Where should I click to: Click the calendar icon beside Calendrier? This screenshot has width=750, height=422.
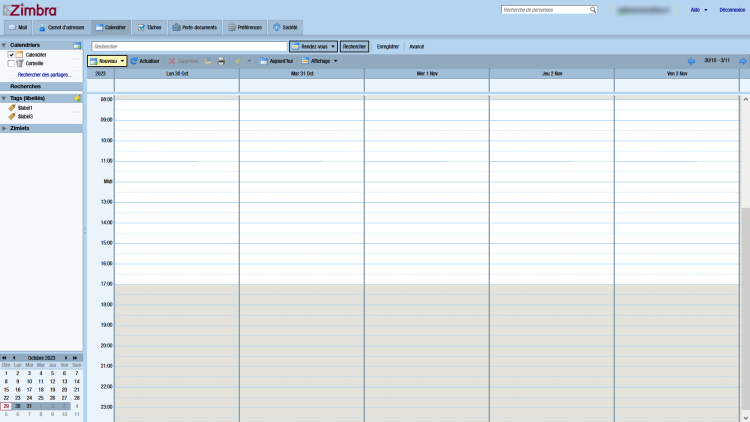(x=20, y=55)
